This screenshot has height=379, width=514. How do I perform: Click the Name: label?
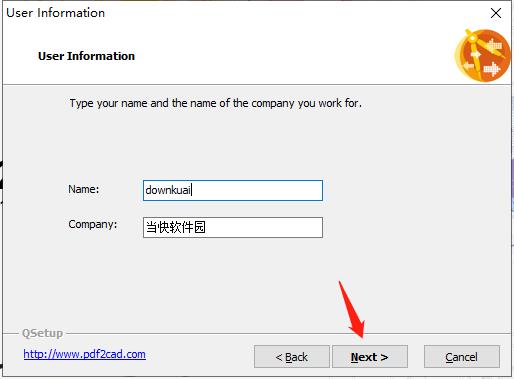point(84,189)
